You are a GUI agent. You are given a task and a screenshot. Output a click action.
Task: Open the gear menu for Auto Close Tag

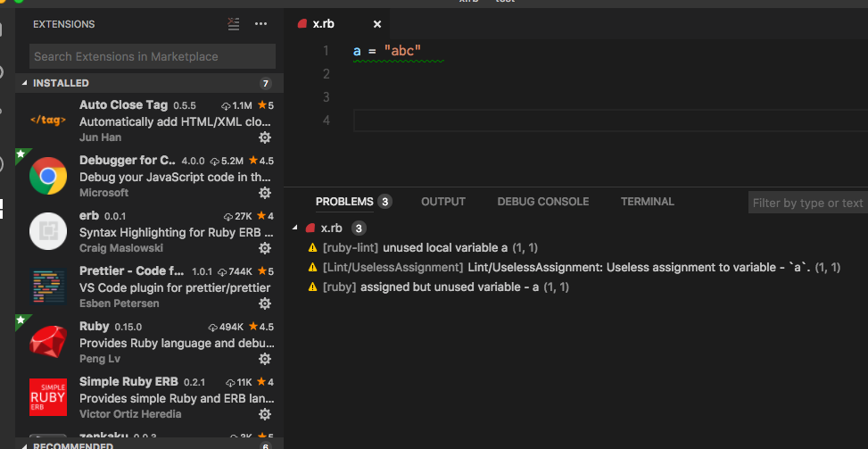265,137
